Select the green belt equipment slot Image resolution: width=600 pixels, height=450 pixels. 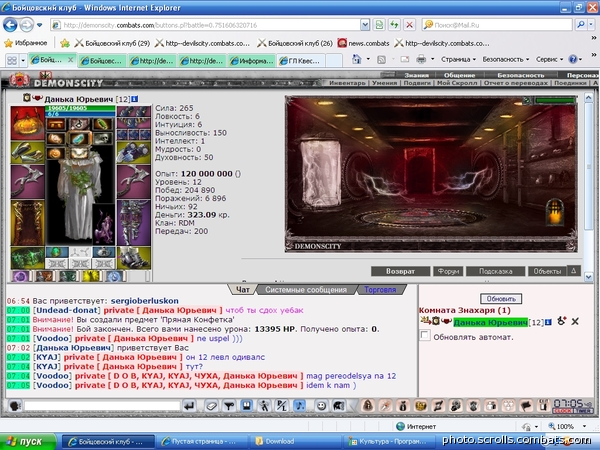pyautogui.click(x=28, y=258)
